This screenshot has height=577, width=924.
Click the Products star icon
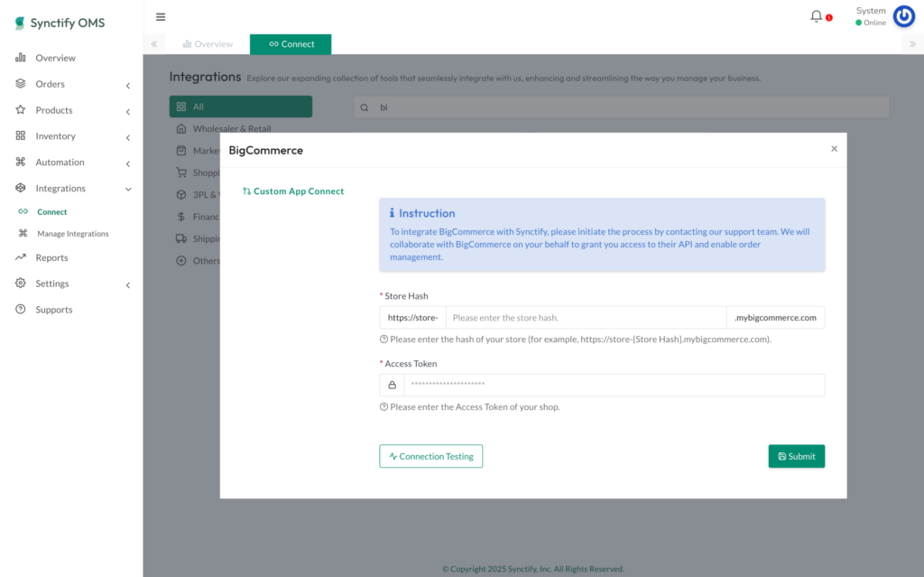(21, 110)
